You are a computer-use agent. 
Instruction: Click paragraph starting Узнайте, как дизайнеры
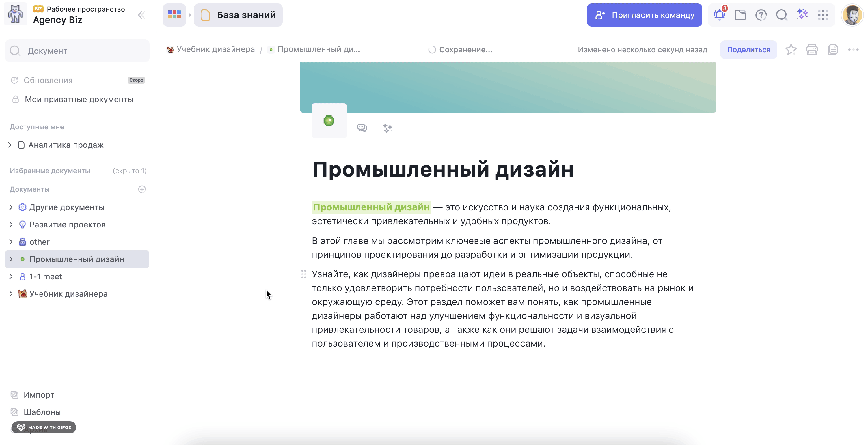click(502, 309)
